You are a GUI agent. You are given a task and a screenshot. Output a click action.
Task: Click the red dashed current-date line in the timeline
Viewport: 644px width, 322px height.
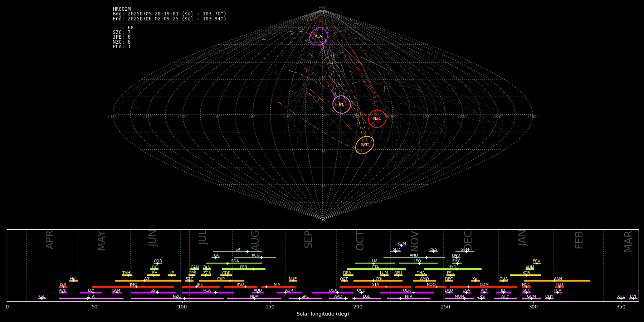189,265
